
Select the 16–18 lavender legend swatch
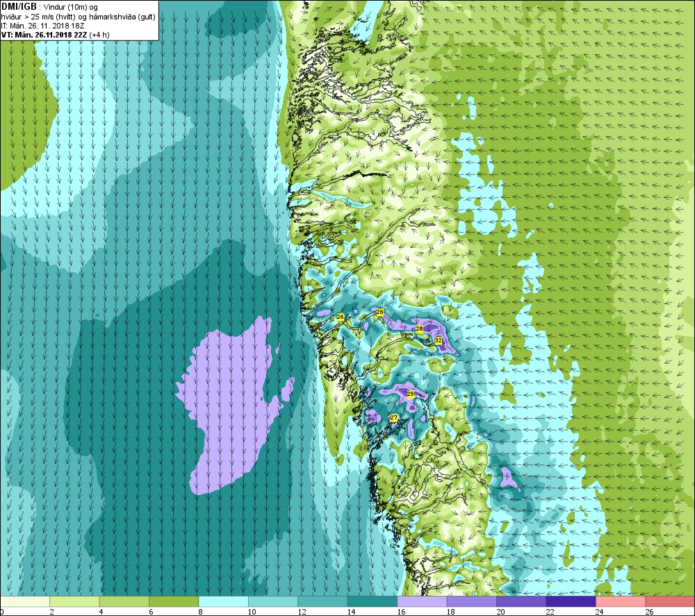click(422, 601)
